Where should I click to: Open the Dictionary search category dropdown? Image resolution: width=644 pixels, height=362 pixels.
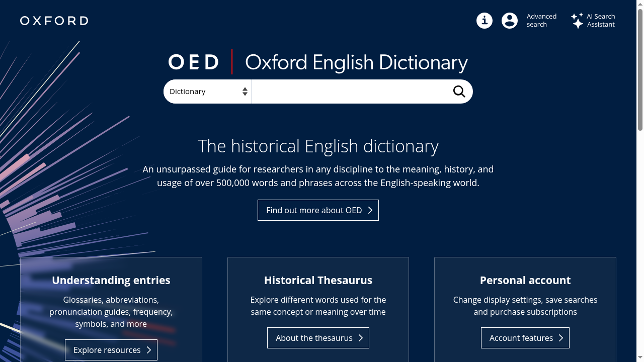point(207,91)
